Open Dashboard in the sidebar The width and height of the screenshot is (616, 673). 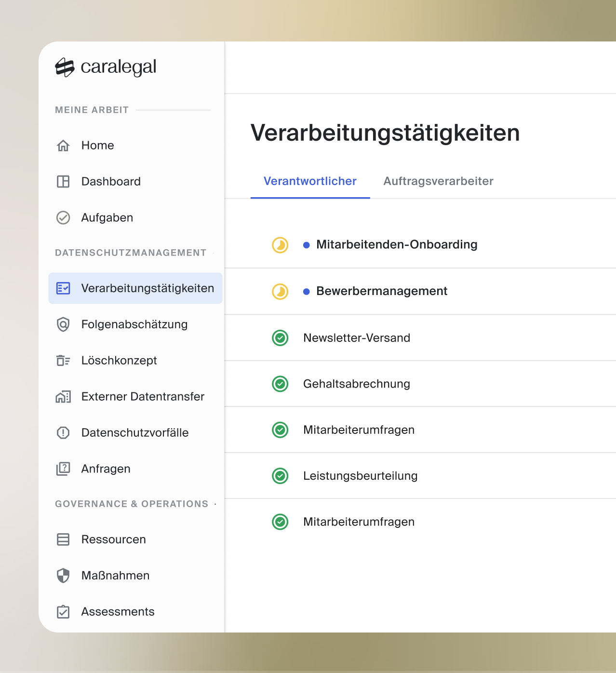click(x=135, y=181)
